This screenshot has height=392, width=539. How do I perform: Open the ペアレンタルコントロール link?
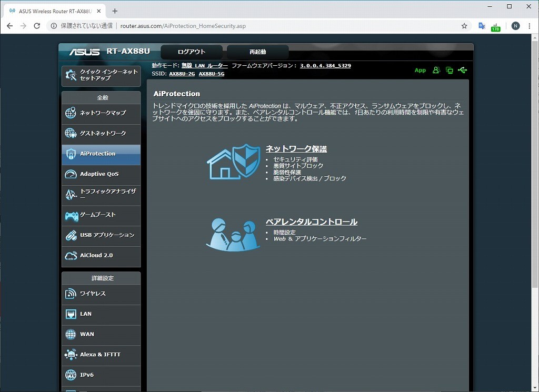click(x=312, y=222)
